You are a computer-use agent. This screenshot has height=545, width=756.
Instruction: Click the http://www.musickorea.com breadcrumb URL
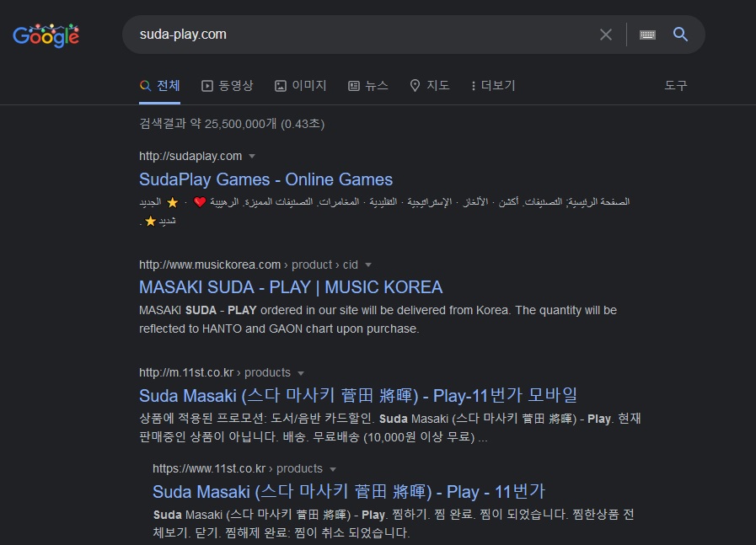pos(249,264)
